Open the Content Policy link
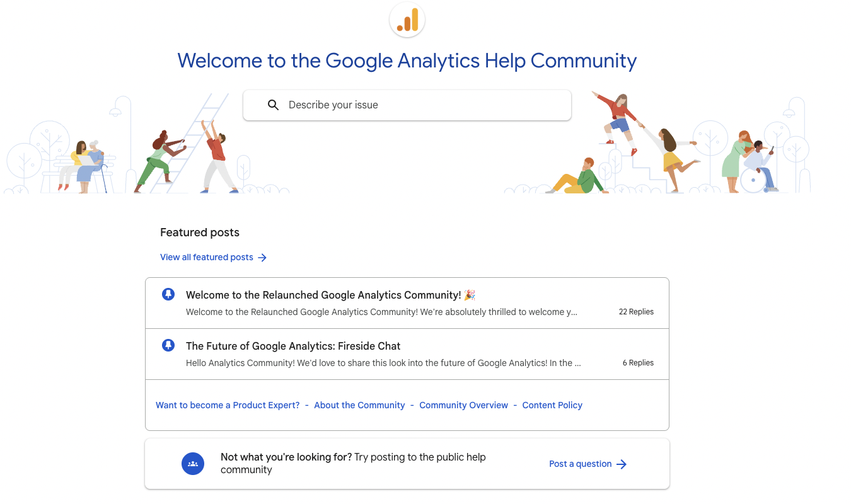Viewport: 851px width, 504px height. (x=552, y=405)
